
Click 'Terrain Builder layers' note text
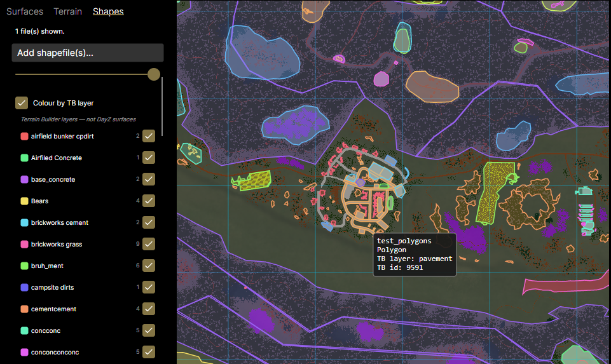78,119
